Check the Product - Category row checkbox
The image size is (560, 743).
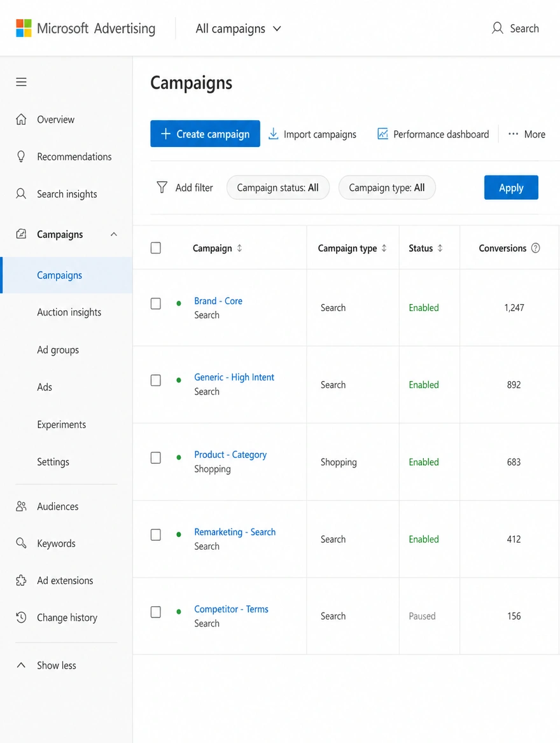155,458
